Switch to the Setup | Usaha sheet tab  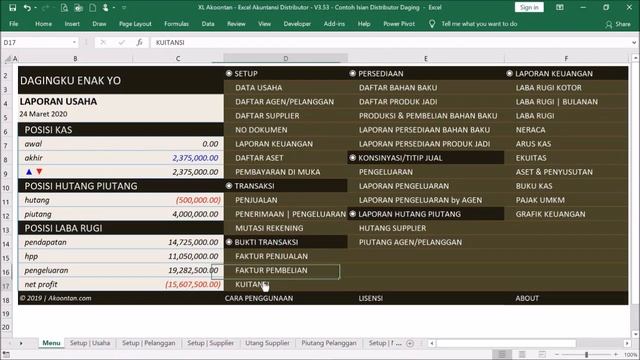[x=90, y=343]
